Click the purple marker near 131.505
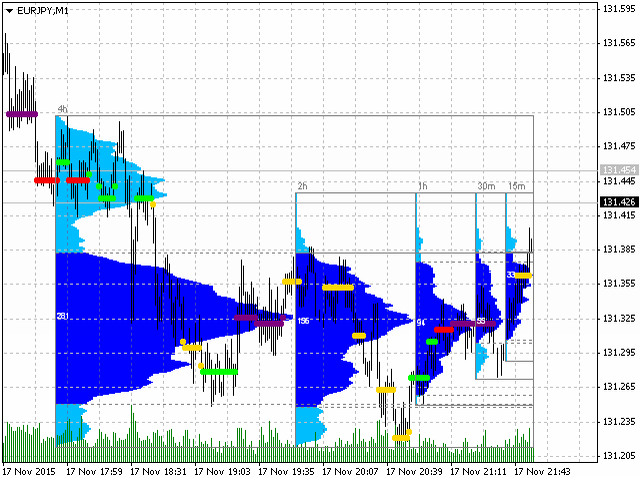 point(21,114)
